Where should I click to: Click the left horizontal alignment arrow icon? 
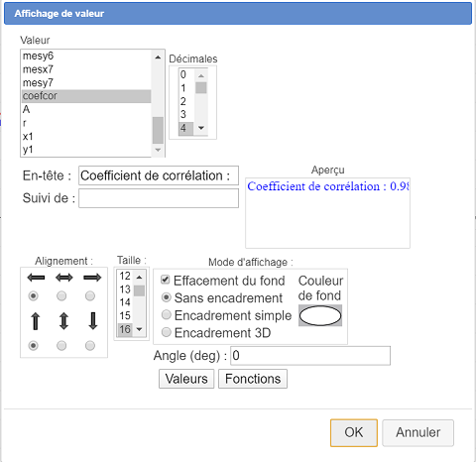(x=36, y=278)
